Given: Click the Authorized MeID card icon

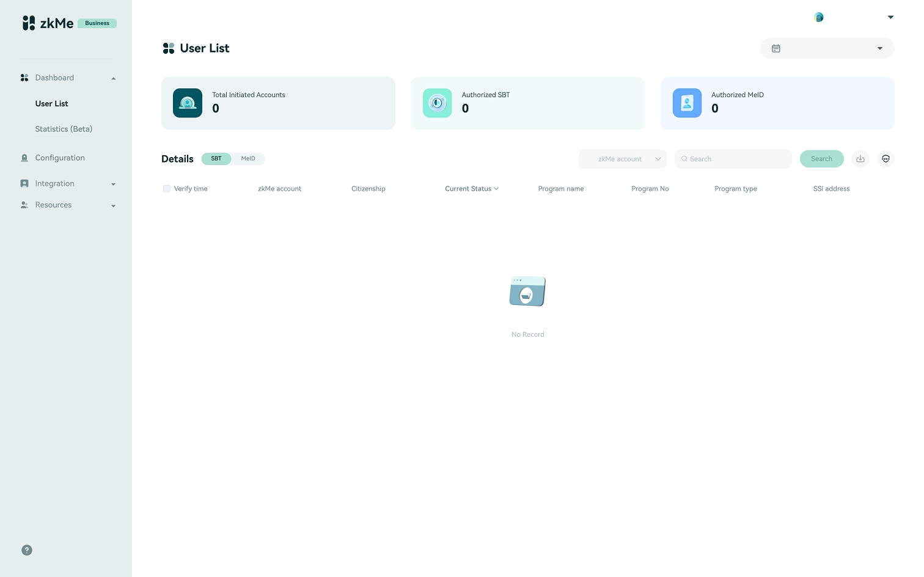Looking at the screenshot, I should 687,103.
